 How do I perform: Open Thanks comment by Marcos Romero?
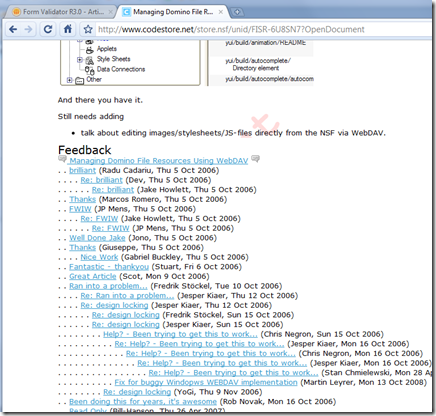(82, 199)
